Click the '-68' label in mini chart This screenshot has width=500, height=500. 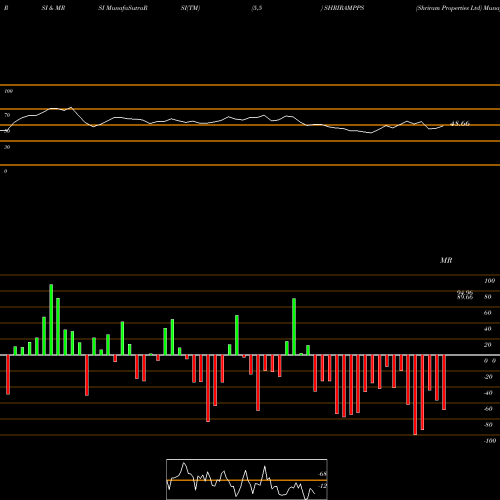(322, 474)
